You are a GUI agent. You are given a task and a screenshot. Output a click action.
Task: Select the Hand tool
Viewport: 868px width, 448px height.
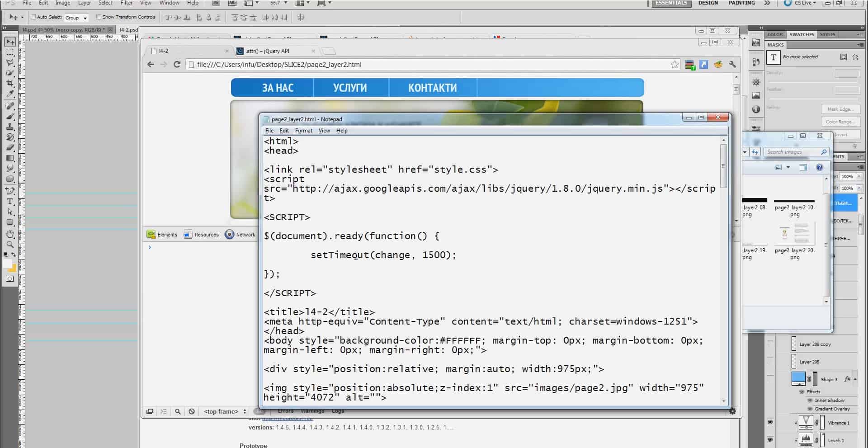pos(10,234)
